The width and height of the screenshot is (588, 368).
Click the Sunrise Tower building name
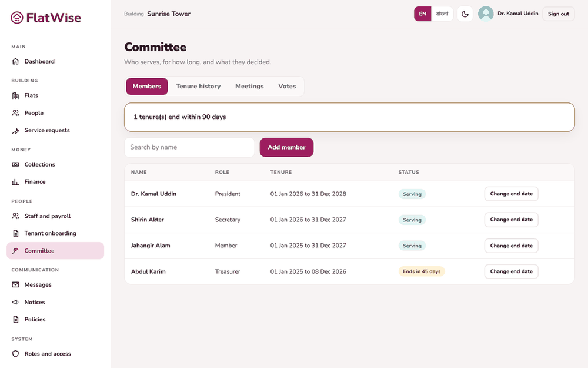pyautogui.click(x=169, y=14)
